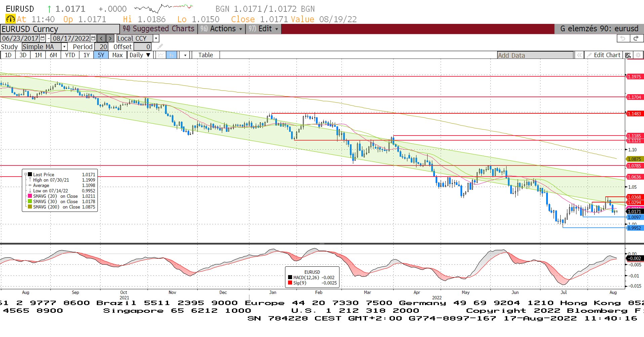The width and height of the screenshot is (644, 337).
Task: Open the chart type dropdown arrow
Action: pos(185,55)
